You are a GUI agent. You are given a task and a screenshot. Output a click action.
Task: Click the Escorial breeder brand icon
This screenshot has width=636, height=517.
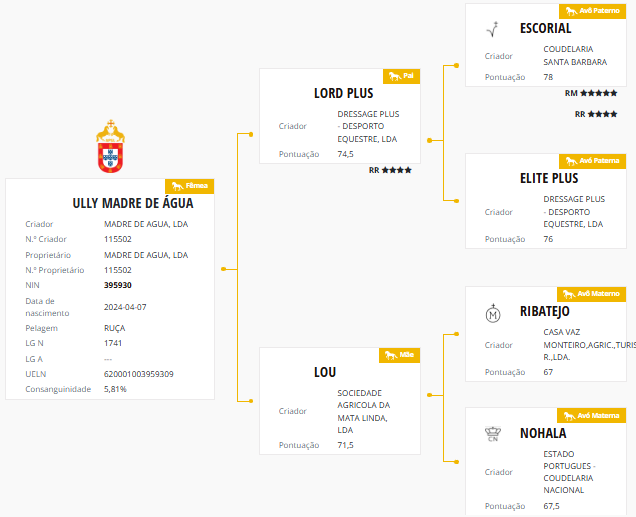[491, 29]
